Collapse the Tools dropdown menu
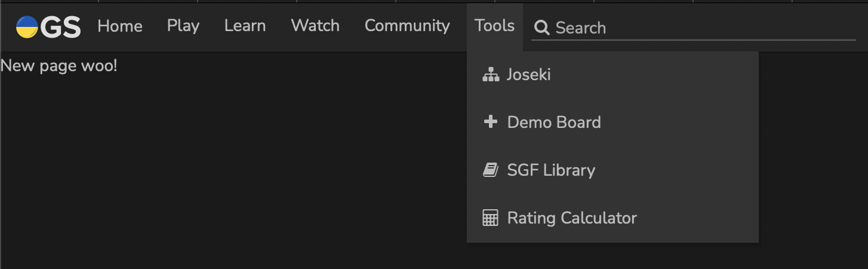 pos(494,26)
